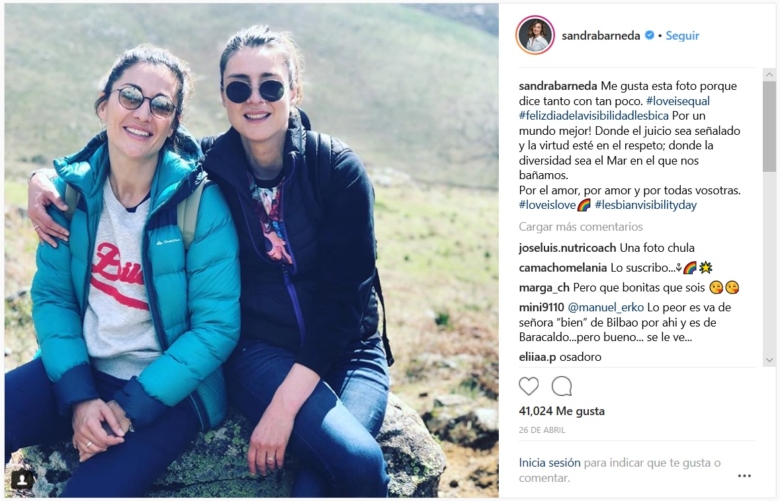
Task: Open the #loveisequal hashtag
Action: pos(678,101)
